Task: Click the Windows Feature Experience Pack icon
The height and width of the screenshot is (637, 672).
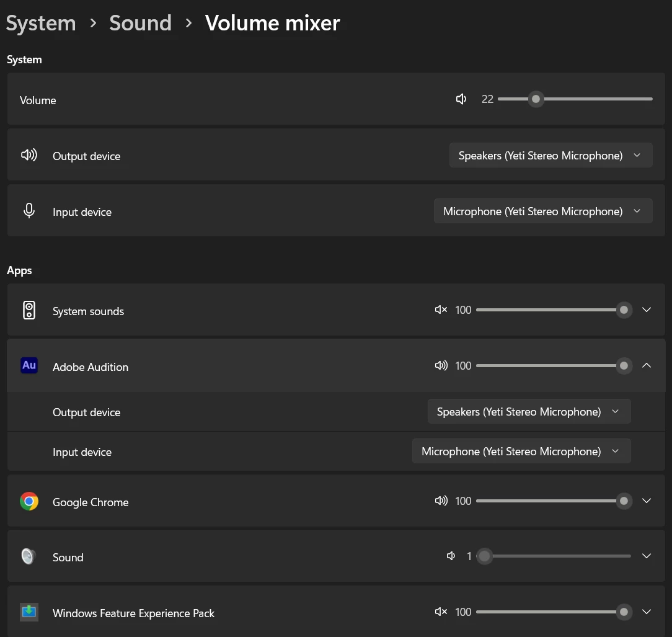Action: [29, 612]
